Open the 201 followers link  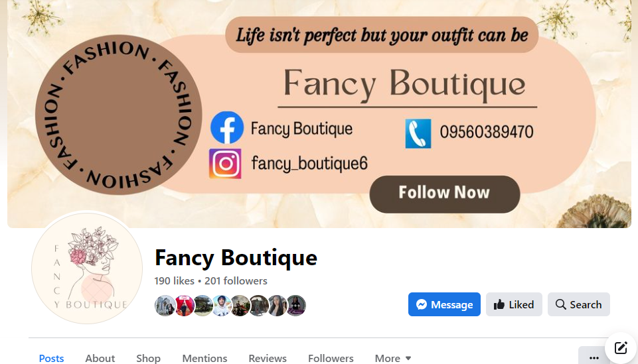pos(236,280)
